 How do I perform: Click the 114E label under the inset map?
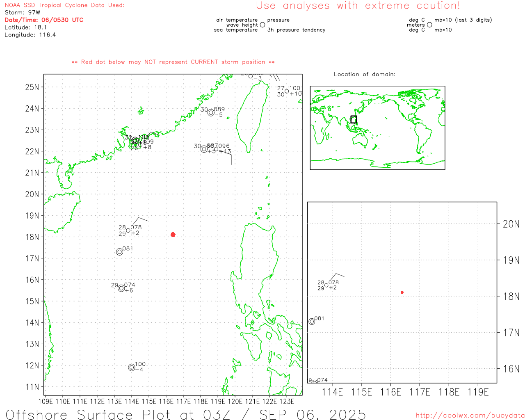(332, 392)
